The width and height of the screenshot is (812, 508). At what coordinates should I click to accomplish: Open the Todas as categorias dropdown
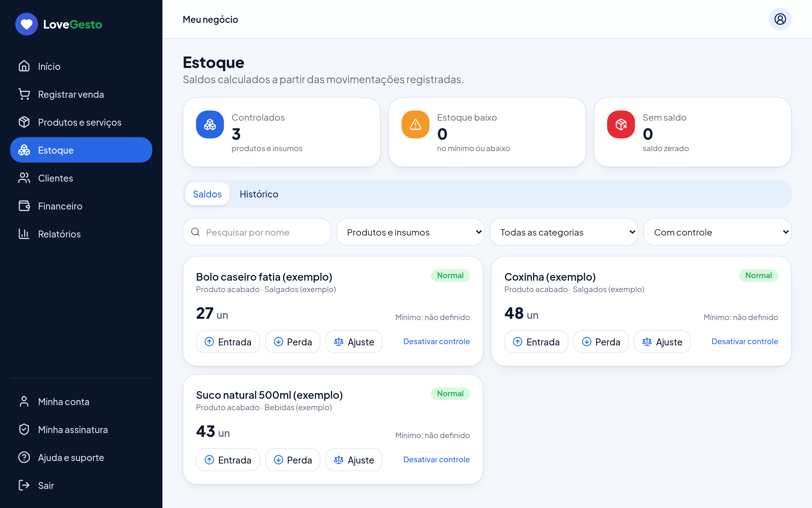coord(564,232)
